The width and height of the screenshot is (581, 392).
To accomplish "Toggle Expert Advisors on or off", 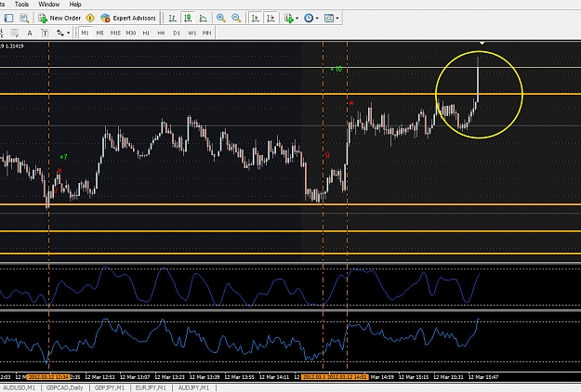I will [x=128, y=18].
